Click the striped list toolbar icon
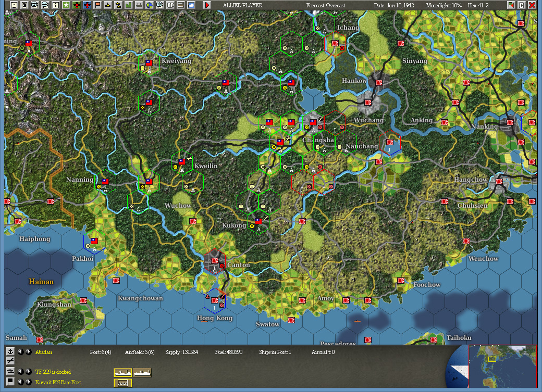The width and height of the screenshot is (542, 392). 181,5
